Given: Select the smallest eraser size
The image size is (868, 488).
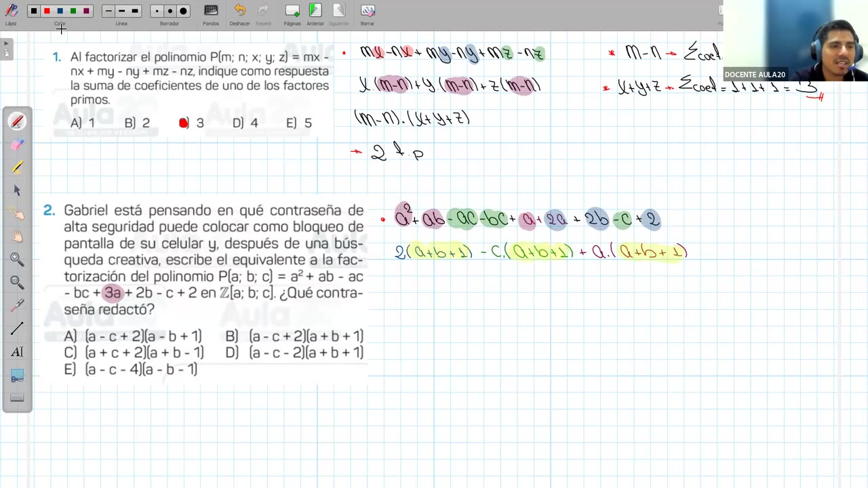Looking at the screenshot, I should pos(157,11).
